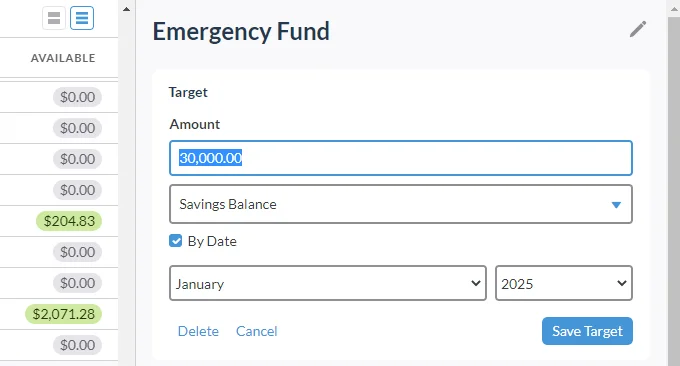
Task: Click the Emergency Fund category title
Action: (241, 32)
